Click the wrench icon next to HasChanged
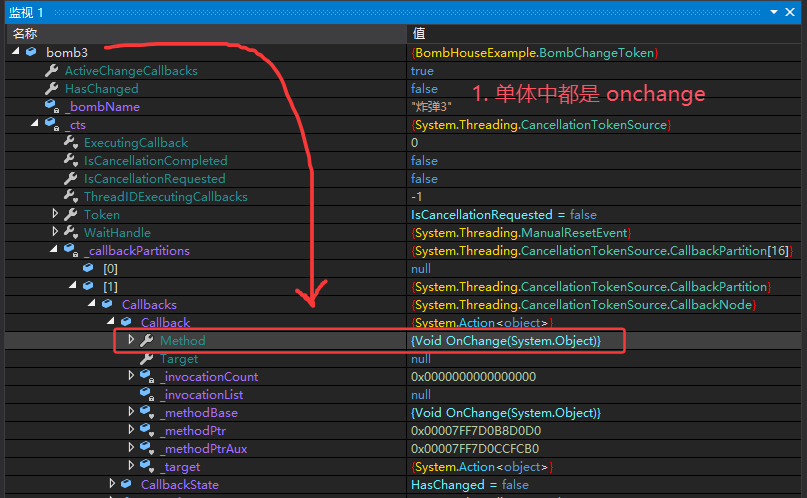Screen dimensions: 807x498 (x=51, y=89)
